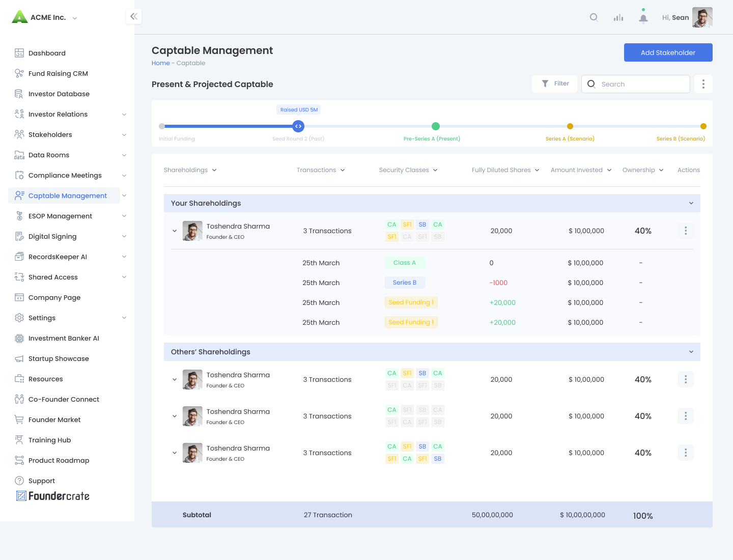
Task: Collapse the Your Shareholdings section
Action: (x=691, y=203)
